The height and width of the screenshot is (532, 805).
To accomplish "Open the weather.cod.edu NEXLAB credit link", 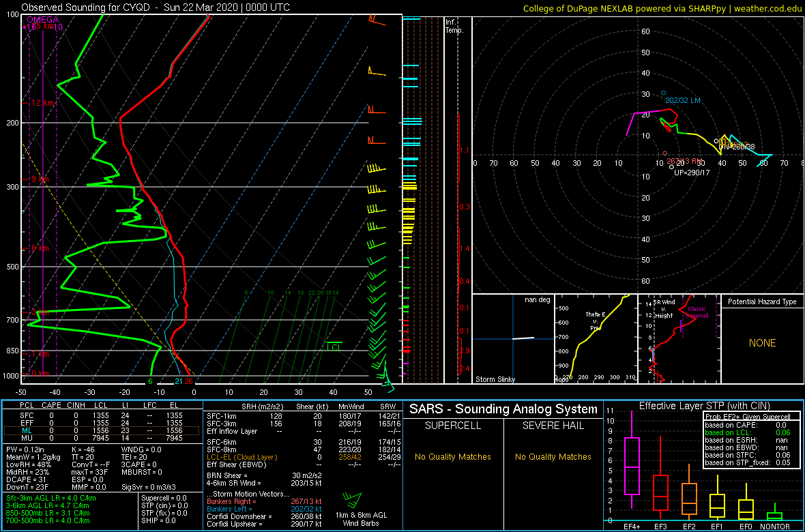I will click(x=663, y=8).
